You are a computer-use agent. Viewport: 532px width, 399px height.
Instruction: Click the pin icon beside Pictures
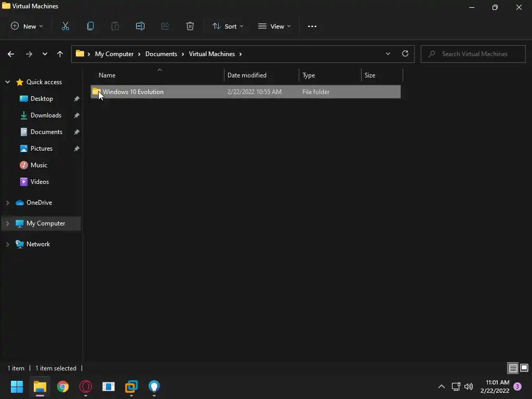point(77,149)
